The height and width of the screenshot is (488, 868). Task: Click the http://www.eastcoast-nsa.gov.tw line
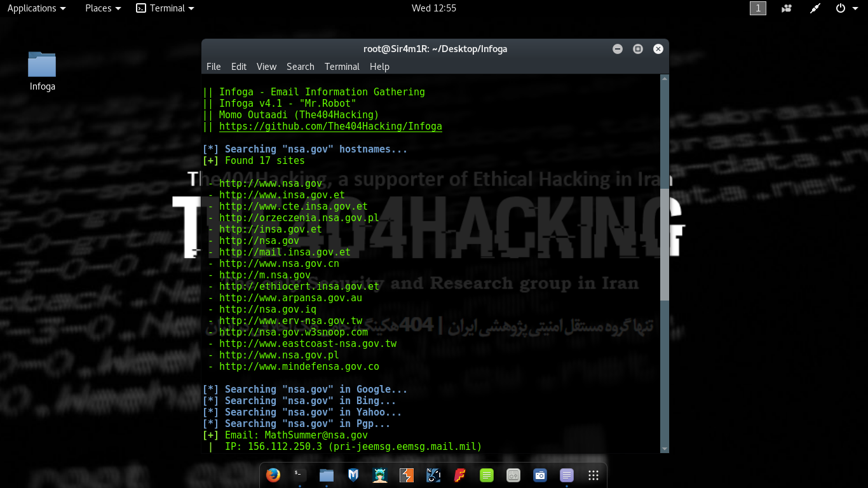pos(308,344)
